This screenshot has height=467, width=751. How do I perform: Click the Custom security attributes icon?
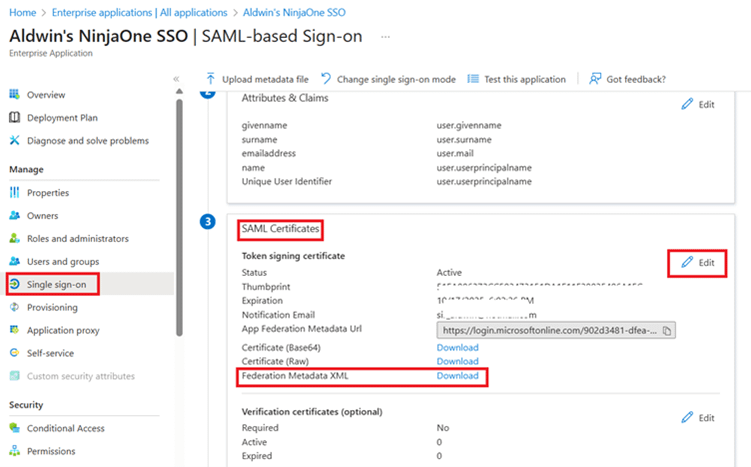[14, 376]
